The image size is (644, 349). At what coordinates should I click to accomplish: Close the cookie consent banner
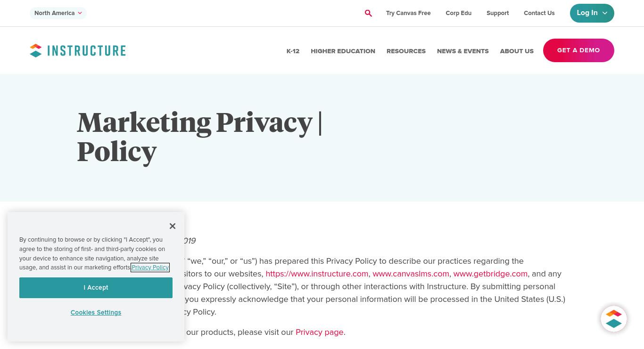tap(173, 226)
